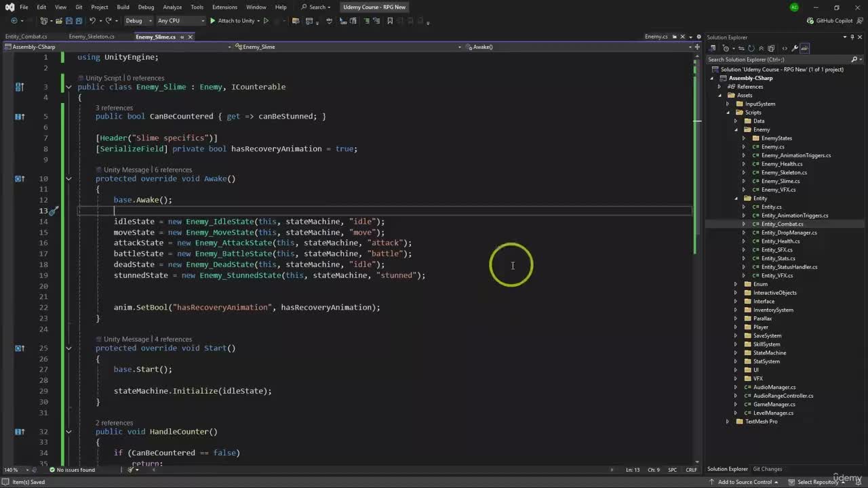
Task: Click the Solution Explorer search magnifier icon
Action: [x=854, y=60]
